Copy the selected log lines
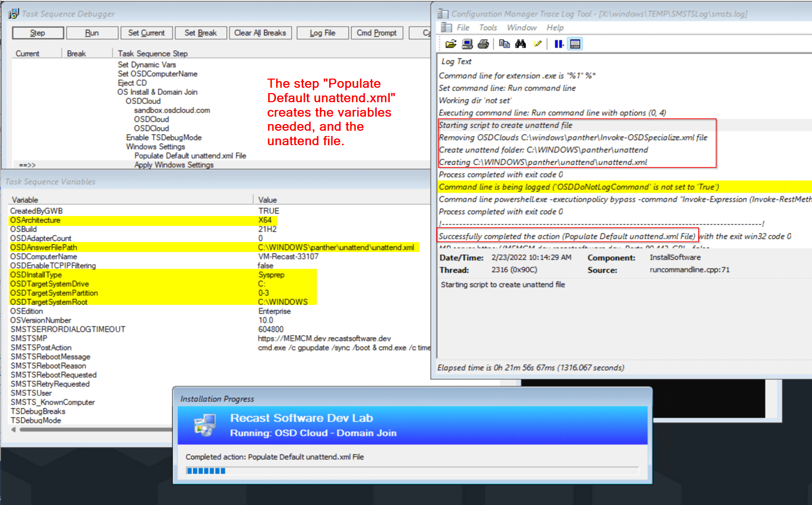The height and width of the screenshot is (505, 812). 505,44
